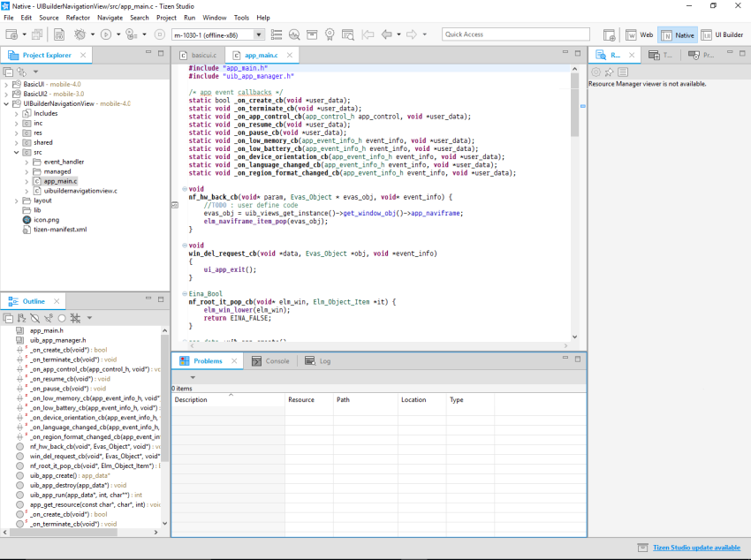Image resolution: width=751 pixels, height=560 pixels.
Task: Switch to the UI Builder perspective
Action: pos(726,34)
